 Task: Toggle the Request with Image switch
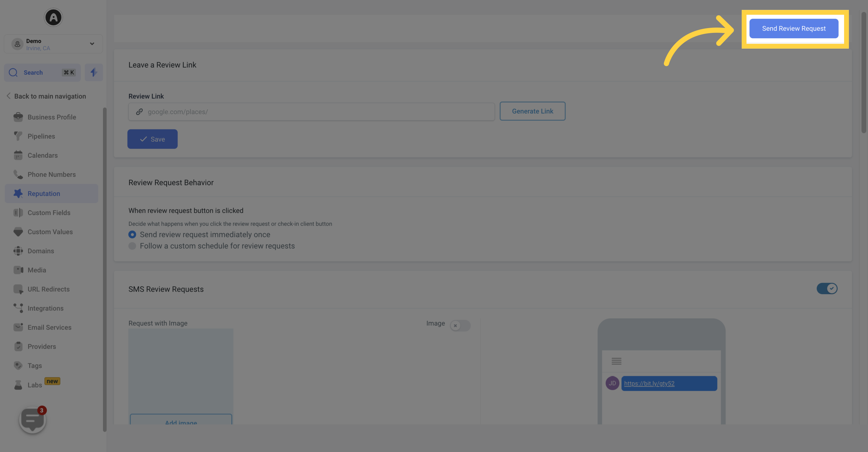click(x=460, y=324)
